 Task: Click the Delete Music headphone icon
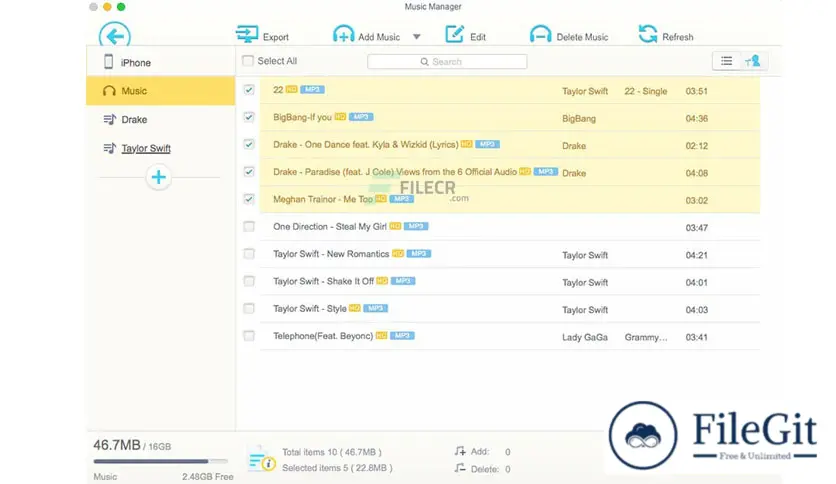[540, 34]
